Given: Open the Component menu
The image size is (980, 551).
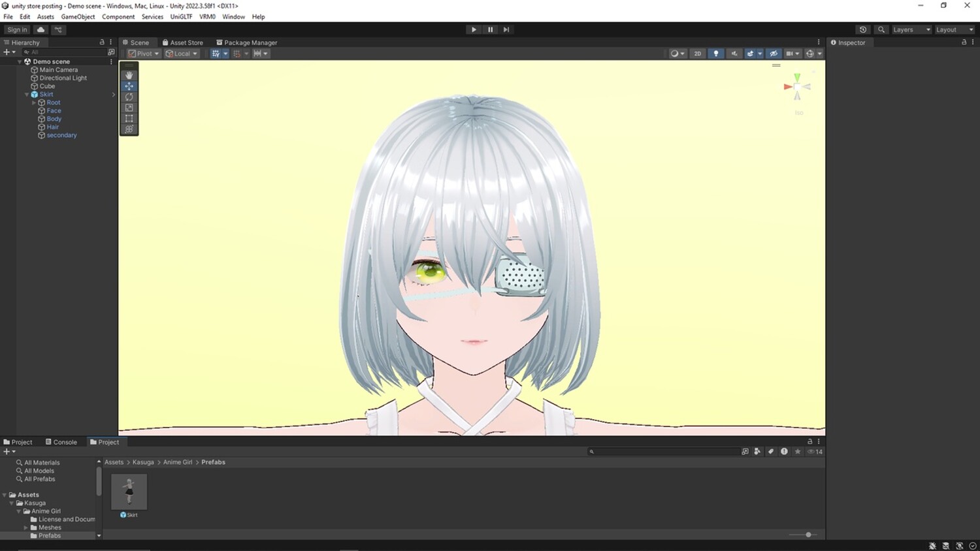Looking at the screenshot, I should point(118,17).
